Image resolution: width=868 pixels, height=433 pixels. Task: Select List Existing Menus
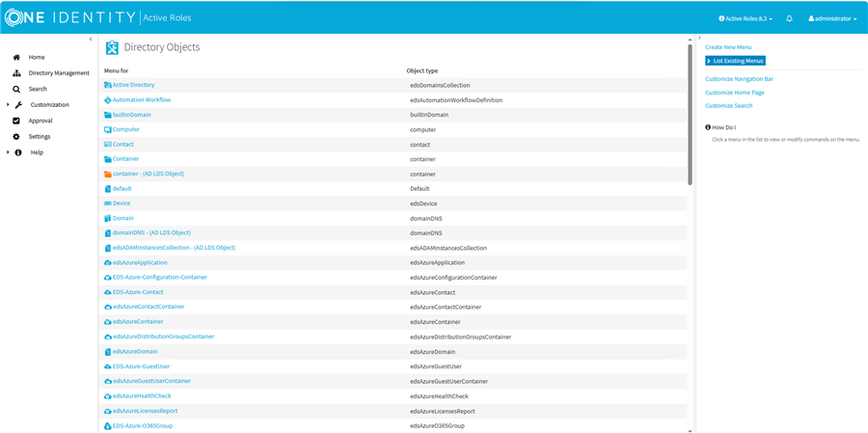pyautogui.click(x=735, y=61)
